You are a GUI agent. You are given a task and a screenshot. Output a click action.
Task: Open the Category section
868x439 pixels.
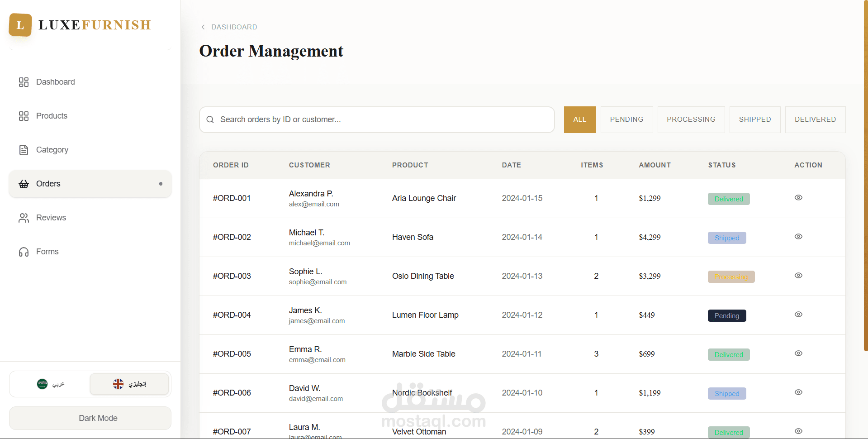(x=90, y=150)
